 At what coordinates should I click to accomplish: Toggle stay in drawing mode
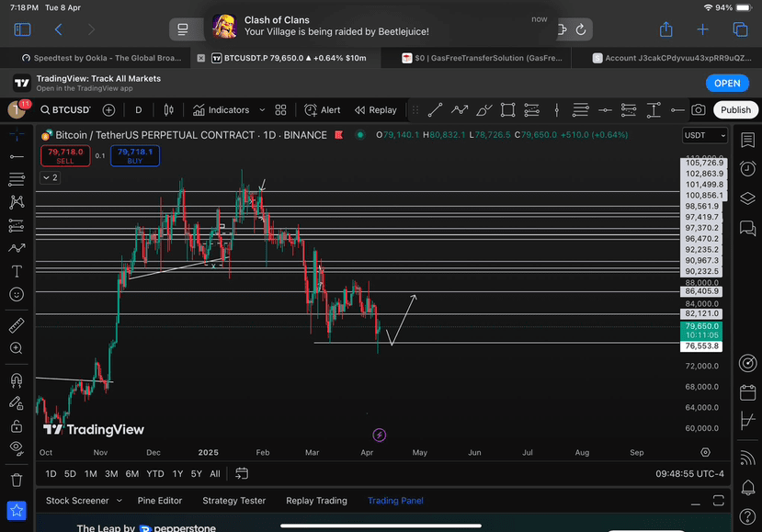[x=17, y=402]
